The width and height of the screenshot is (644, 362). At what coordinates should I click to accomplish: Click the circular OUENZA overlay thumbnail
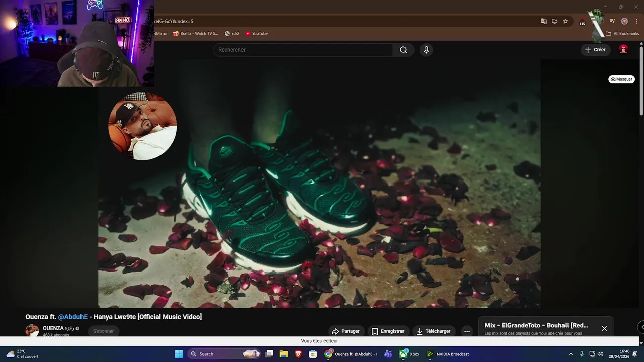142,126
